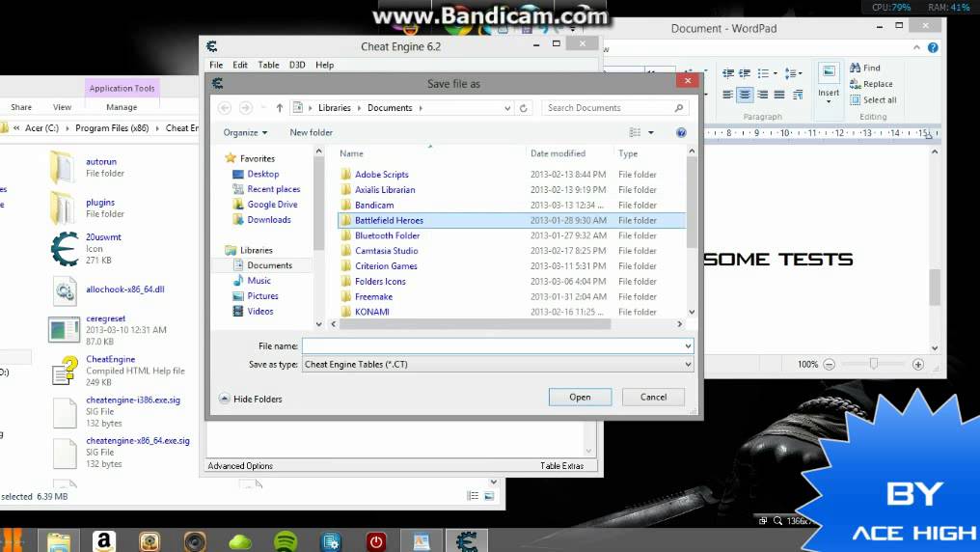980x552 pixels.
Task: Switch Explorer to large icons view
Action: [x=489, y=496]
